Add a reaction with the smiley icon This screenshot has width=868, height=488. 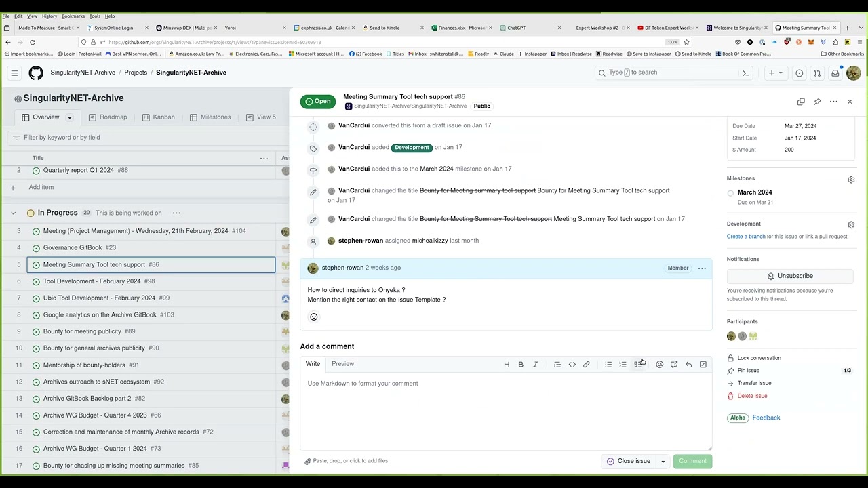pos(313,317)
